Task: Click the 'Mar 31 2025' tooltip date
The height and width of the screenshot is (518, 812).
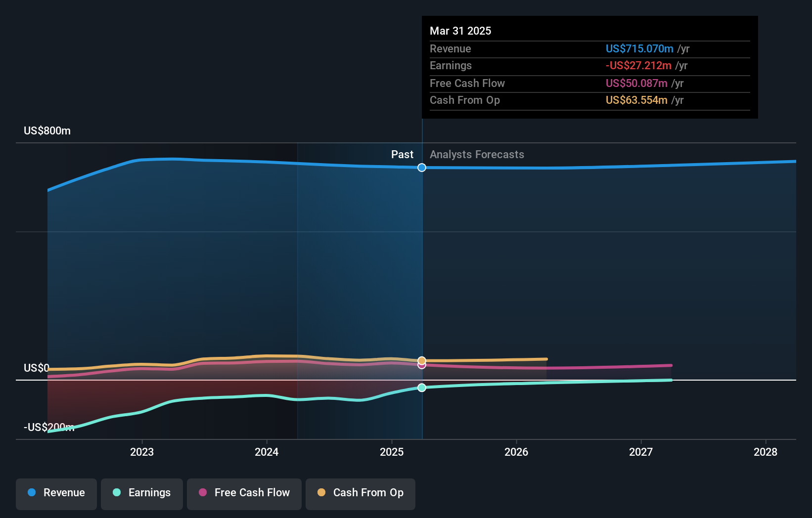Action: click(x=460, y=31)
